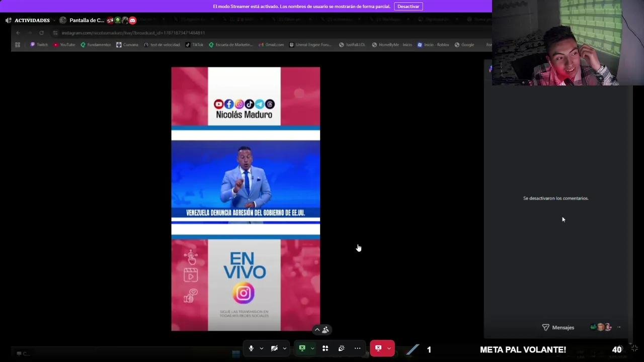Click the TikTok icon above Nicolás Maduro
The height and width of the screenshot is (362, 644).
point(249,104)
